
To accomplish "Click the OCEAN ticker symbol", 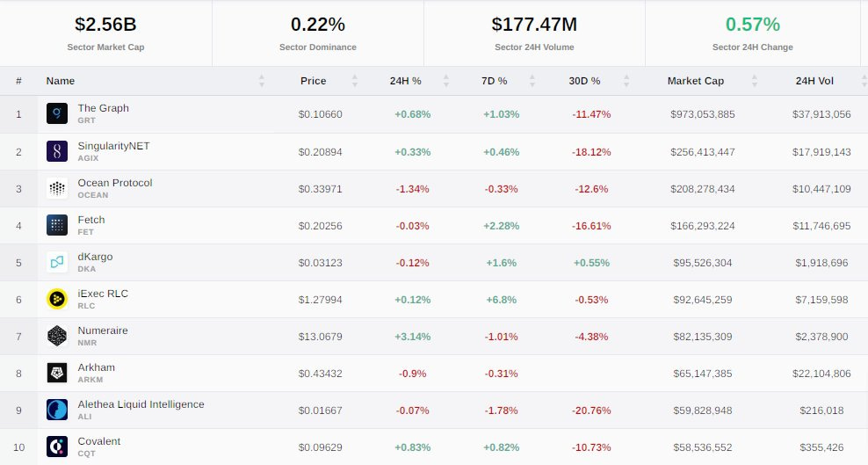I will click(93, 195).
